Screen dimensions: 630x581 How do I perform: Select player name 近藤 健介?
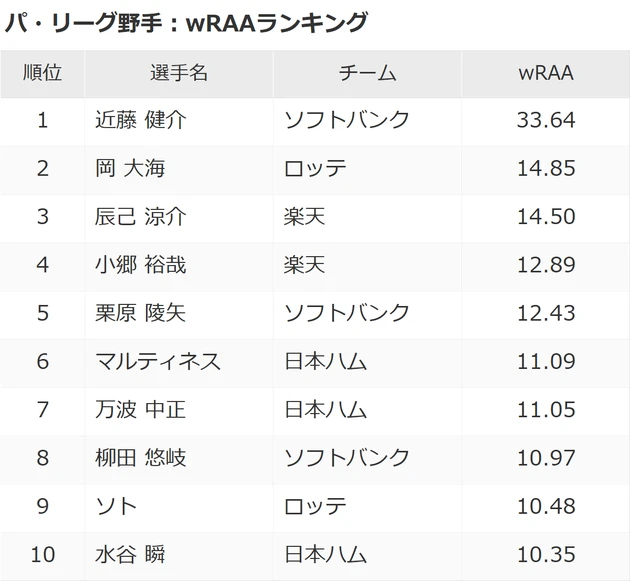(140, 120)
